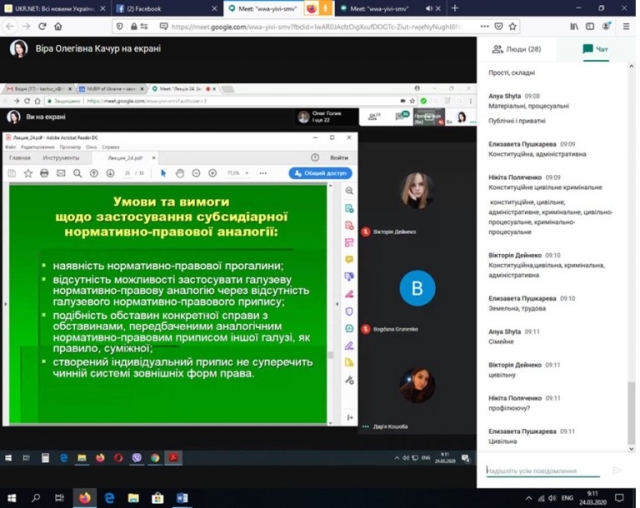Screen dimensions: 640x508
Task: Open Firefox hamburger application menu
Action: (x=626, y=27)
